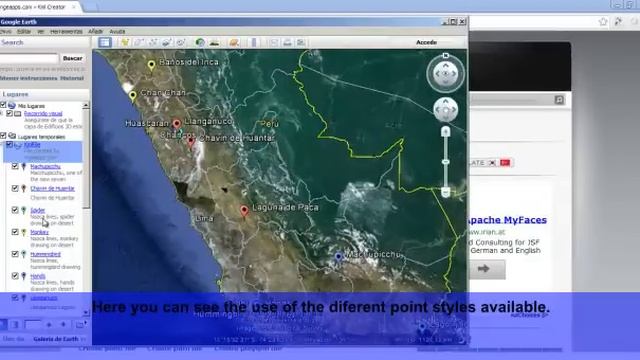Open the Spider link in places list
Screen dimensions: 640x360
click(x=38, y=210)
